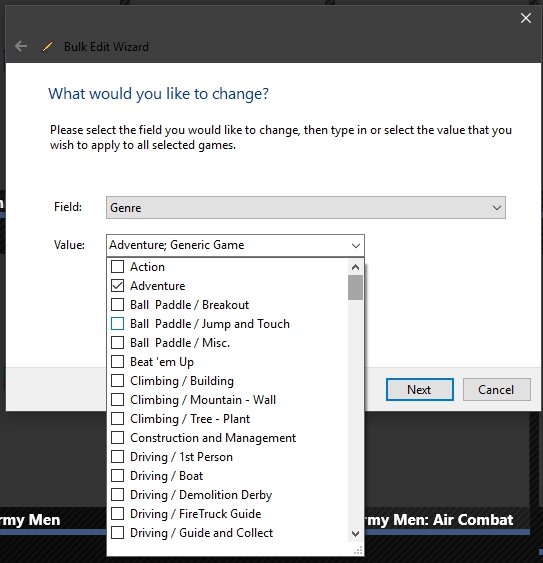Close the Bulk Edit Wizard window

tap(526, 18)
